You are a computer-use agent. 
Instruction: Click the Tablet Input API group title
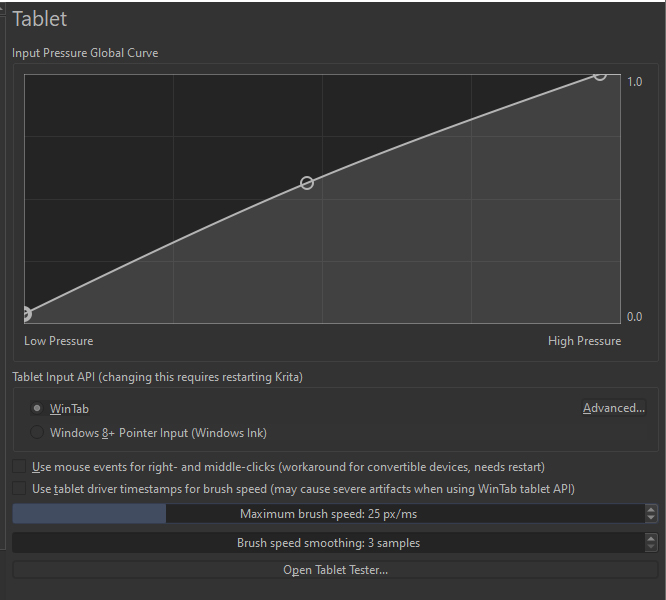pos(157,377)
